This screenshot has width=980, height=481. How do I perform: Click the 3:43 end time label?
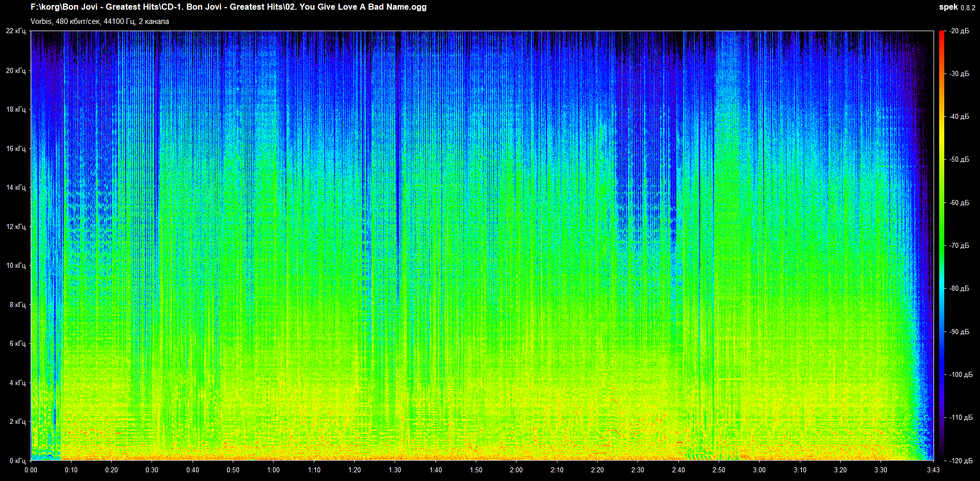(x=933, y=470)
